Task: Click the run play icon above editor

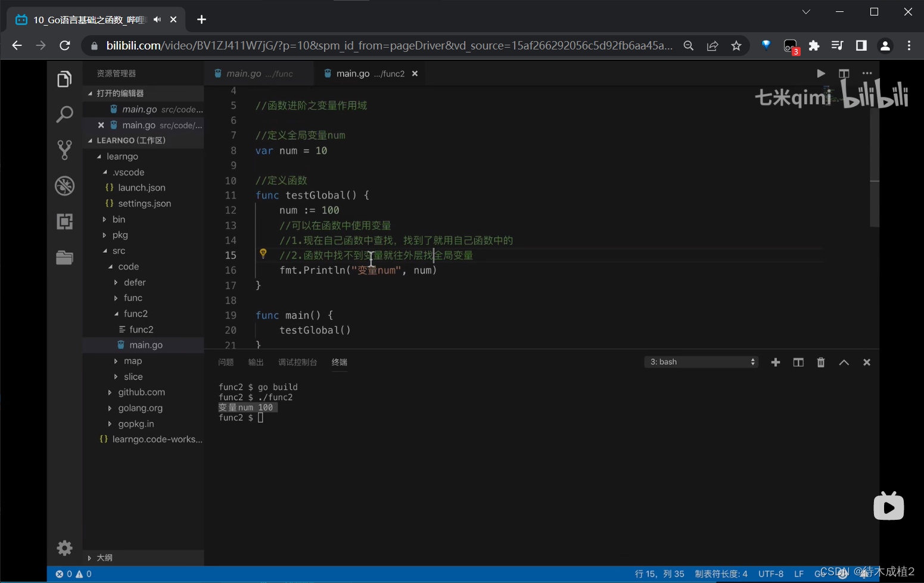Action: pyautogui.click(x=821, y=73)
